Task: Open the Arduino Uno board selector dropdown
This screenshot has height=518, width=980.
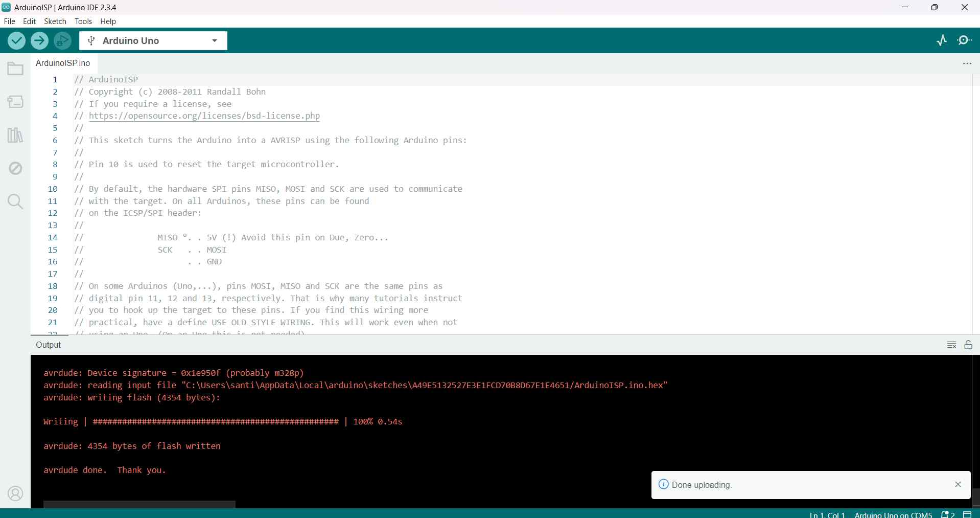Action: 153,41
